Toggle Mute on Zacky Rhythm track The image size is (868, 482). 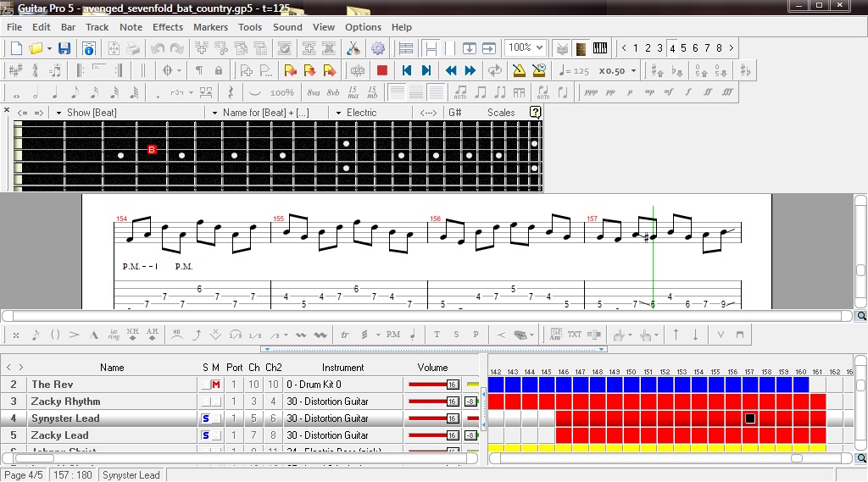(x=216, y=402)
